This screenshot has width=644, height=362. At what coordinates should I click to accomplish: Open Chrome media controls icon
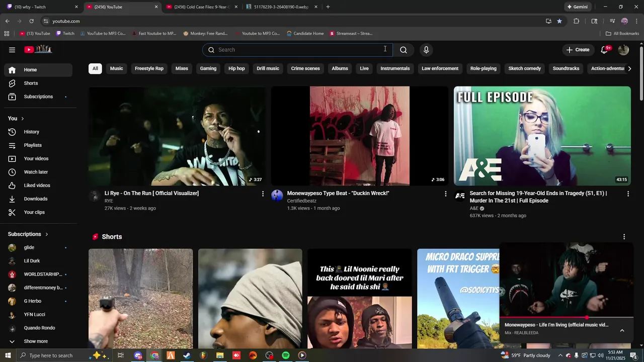coord(612,21)
